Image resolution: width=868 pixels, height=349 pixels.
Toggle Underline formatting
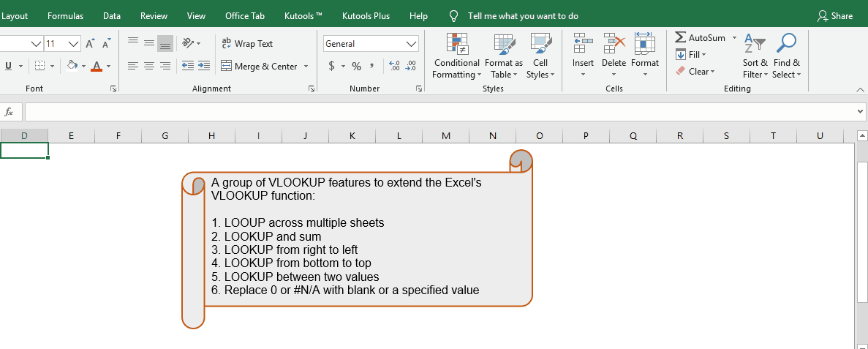(x=9, y=67)
